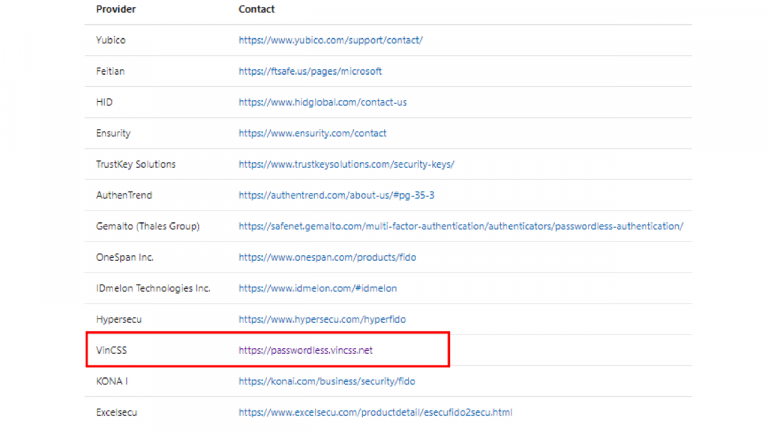Open the HID Global contact-us link

tap(322, 102)
